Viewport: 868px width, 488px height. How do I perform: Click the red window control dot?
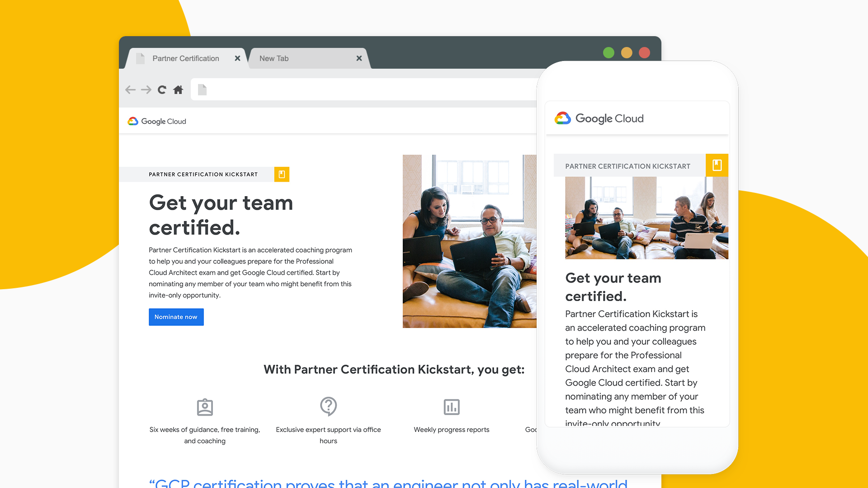click(x=645, y=52)
